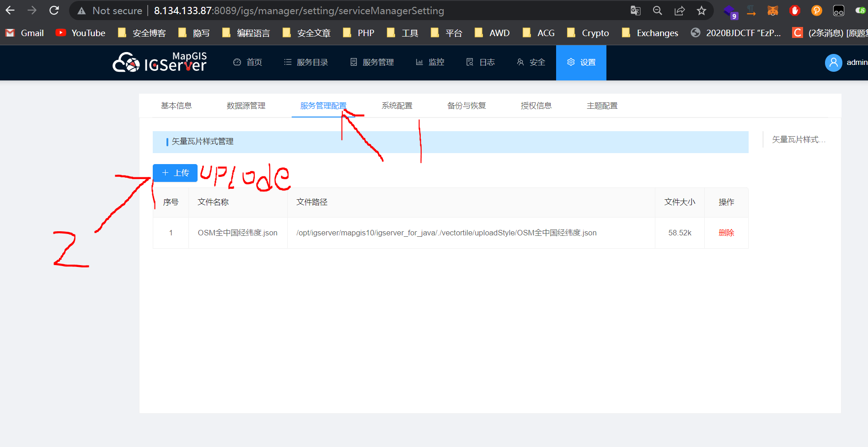Image resolution: width=868 pixels, height=447 pixels.
Task: Go back using browser back arrow
Action: 10,10
